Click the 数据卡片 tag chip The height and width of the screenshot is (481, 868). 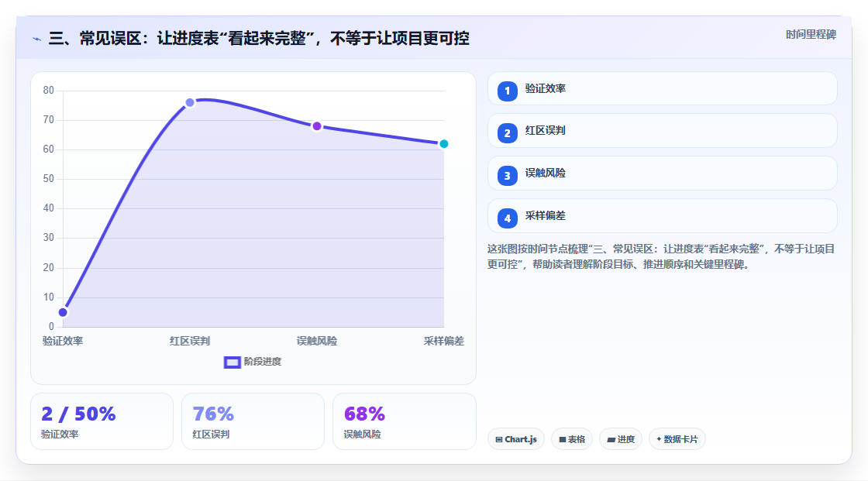pyautogui.click(x=677, y=439)
